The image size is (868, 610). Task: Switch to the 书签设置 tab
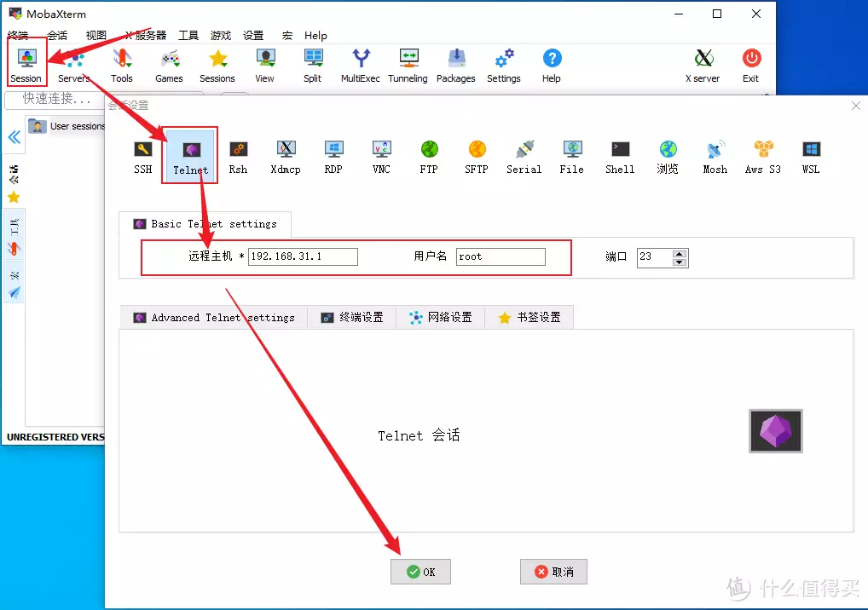pos(529,318)
